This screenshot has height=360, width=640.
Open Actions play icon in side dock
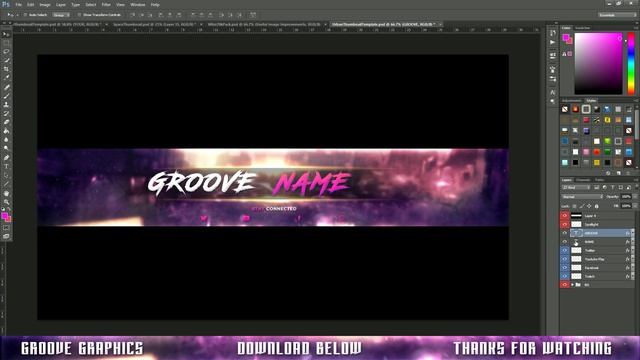553,42
